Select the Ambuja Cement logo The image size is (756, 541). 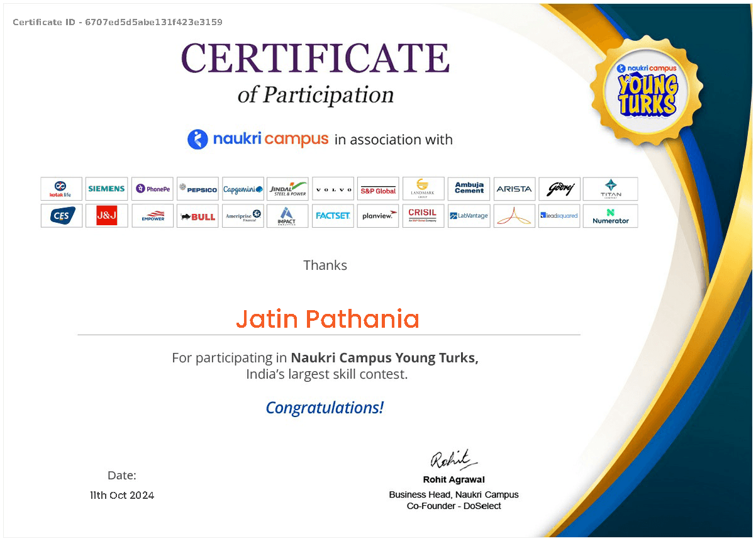pyautogui.click(x=469, y=189)
